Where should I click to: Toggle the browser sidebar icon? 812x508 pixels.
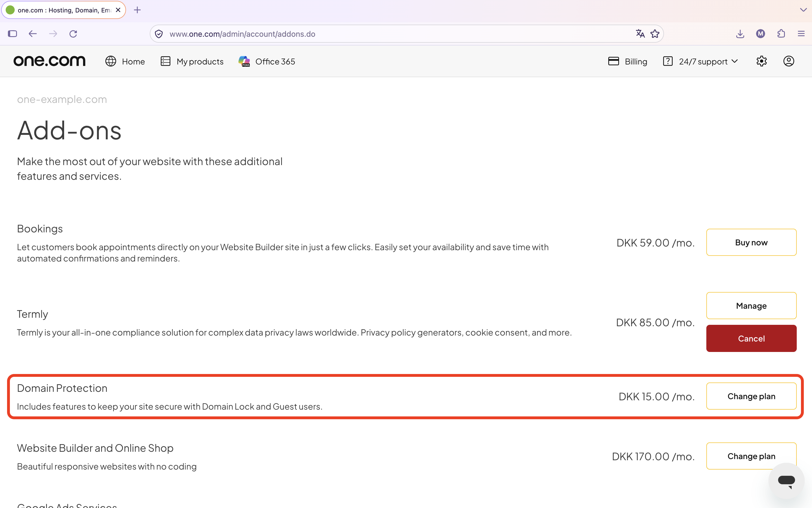12,34
